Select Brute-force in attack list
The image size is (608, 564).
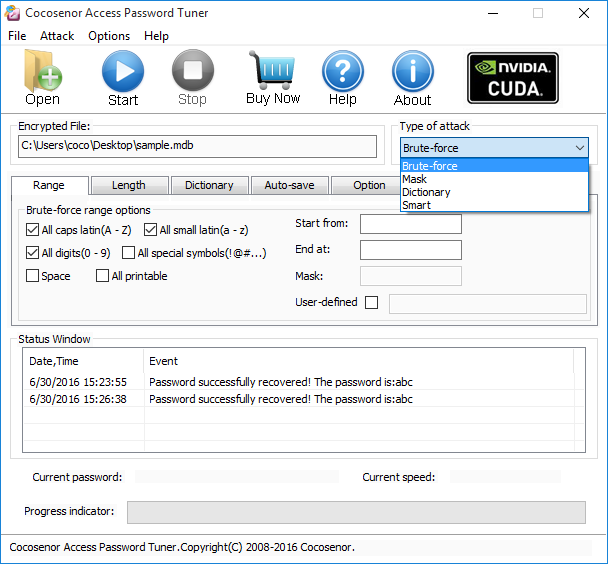pyautogui.click(x=494, y=166)
